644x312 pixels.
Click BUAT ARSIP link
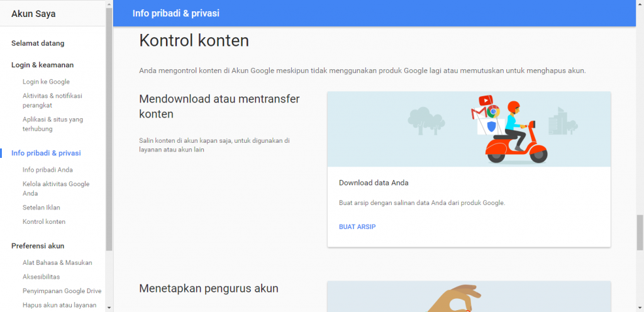(x=357, y=226)
